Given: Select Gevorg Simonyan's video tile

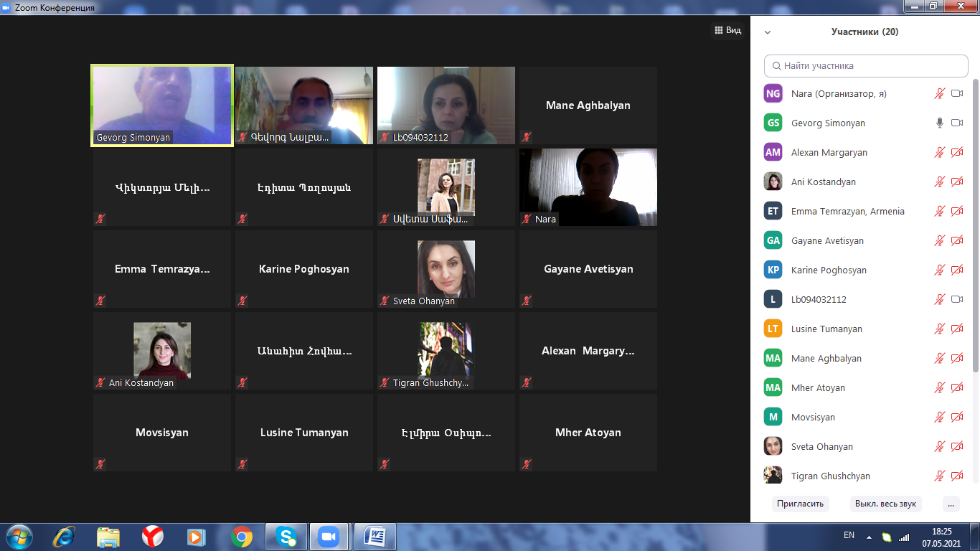Looking at the screenshot, I should click(161, 105).
